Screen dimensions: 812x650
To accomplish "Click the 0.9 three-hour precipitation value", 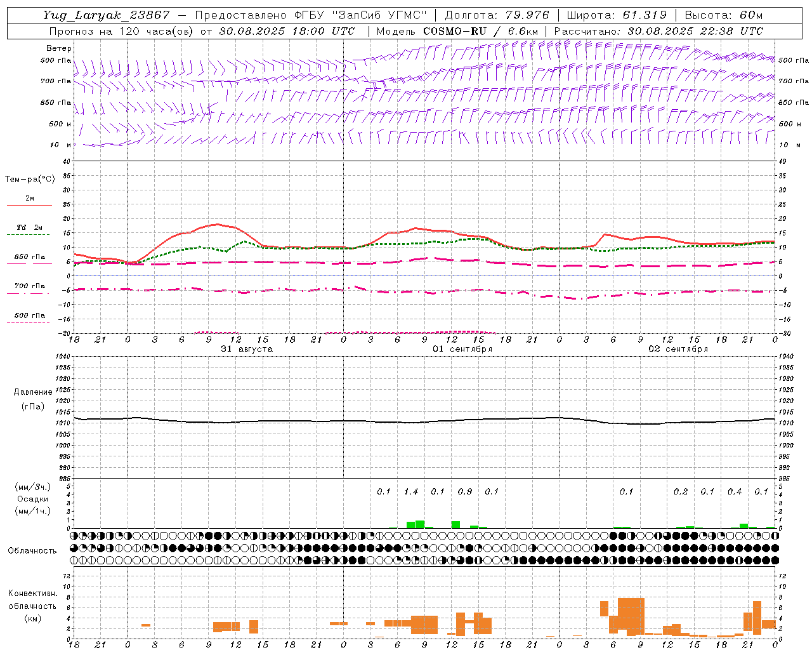I will (465, 492).
